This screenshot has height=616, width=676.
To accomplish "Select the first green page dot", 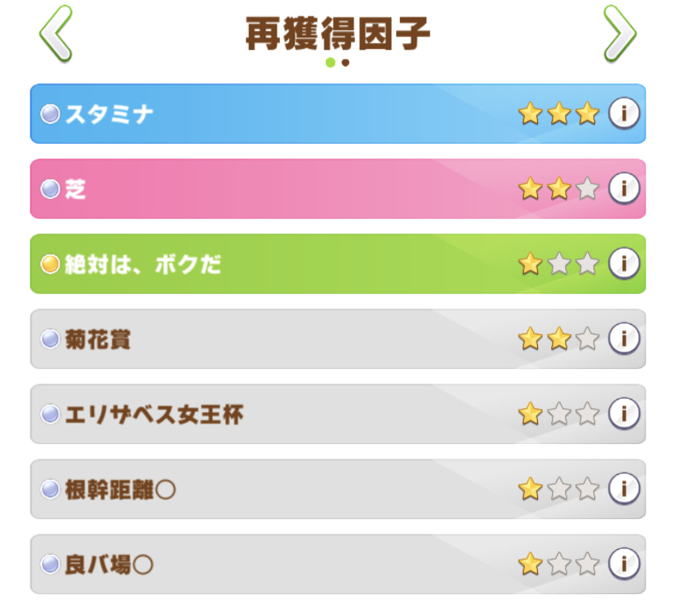I will click(x=330, y=62).
